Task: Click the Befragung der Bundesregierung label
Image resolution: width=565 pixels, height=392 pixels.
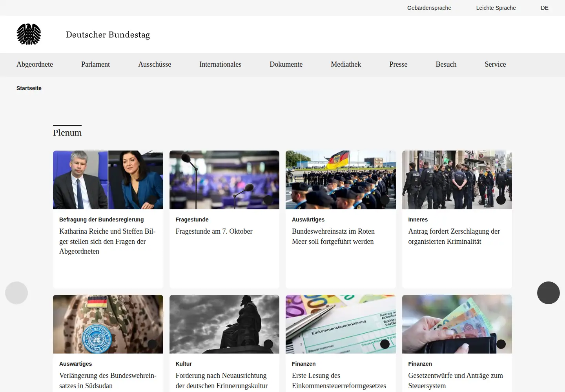Action: [102, 220]
